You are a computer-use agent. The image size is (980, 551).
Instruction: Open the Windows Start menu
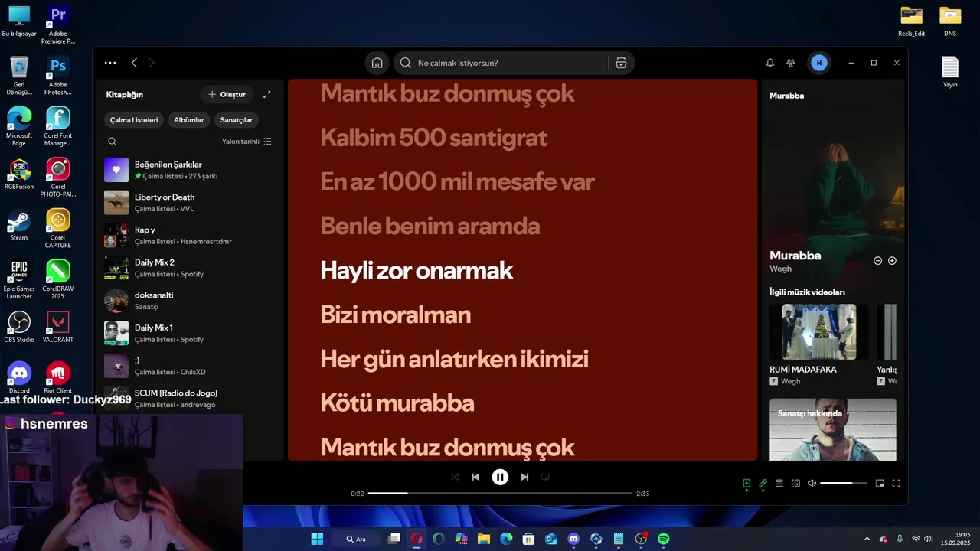[x=317, y=539]
